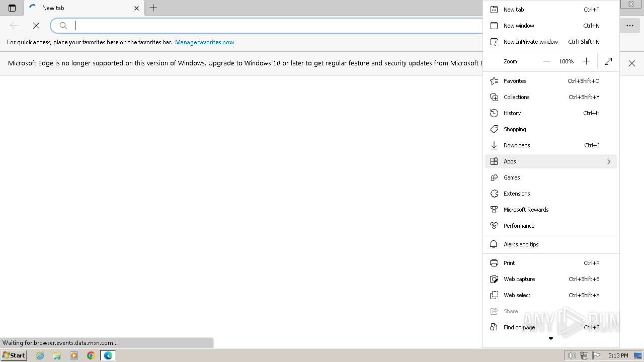The image size is (644, 362).
Task: Click the Favorites star icon
Action: tap(494, 81)
